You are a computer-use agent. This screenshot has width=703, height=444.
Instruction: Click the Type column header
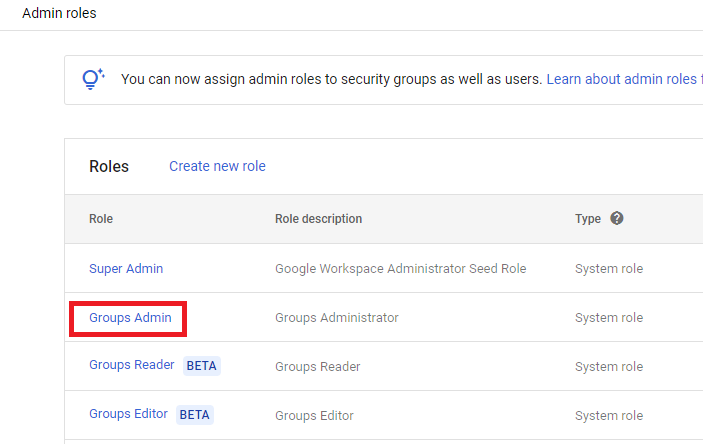(x=588, y=219)
